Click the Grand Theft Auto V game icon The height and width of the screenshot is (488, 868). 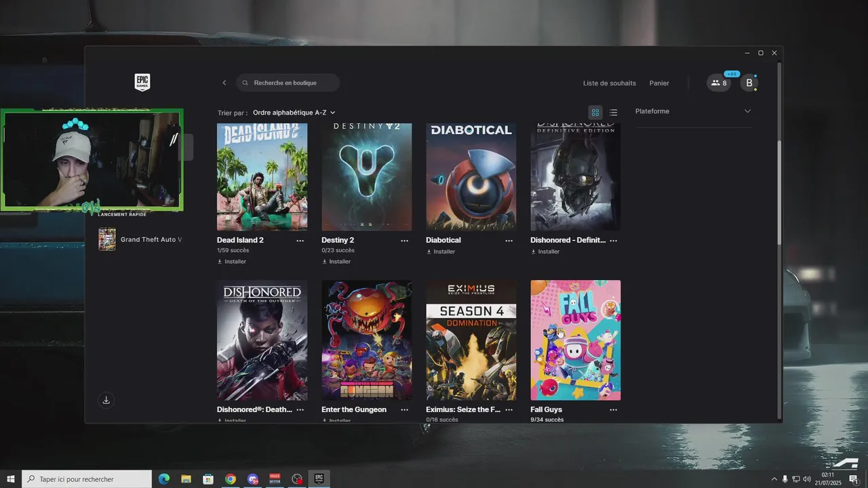[x=107, y=239]
